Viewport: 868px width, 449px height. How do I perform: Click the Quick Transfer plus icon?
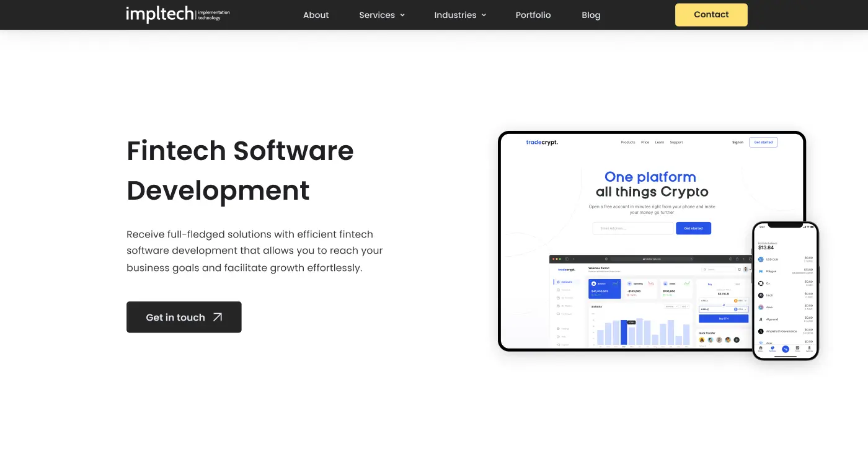737,340
